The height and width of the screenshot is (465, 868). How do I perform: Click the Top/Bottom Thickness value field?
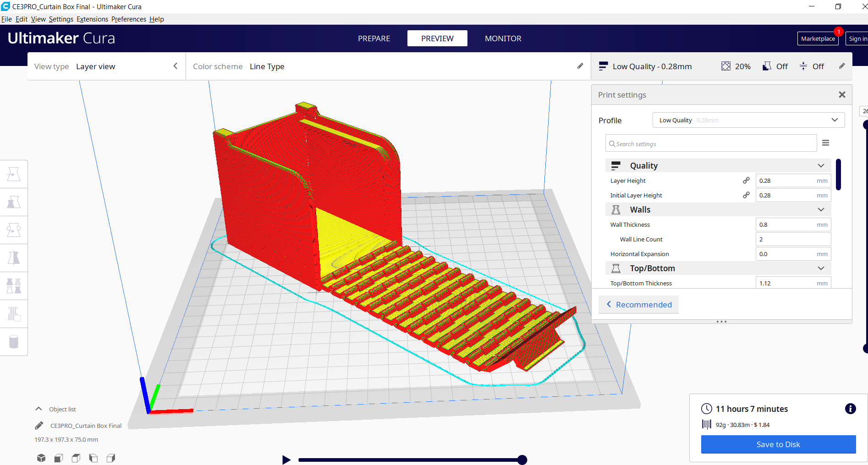click(793, 283)
